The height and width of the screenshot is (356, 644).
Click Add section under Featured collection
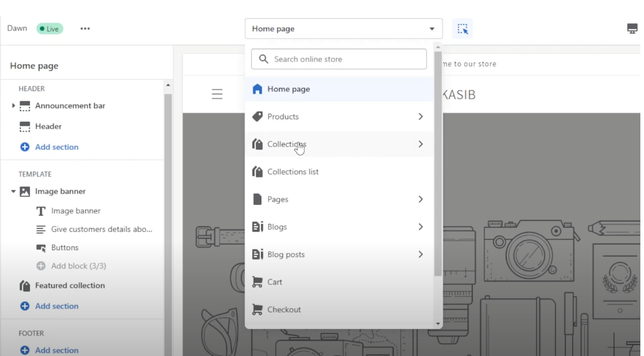pyautogui.click(x=57, y=306)
